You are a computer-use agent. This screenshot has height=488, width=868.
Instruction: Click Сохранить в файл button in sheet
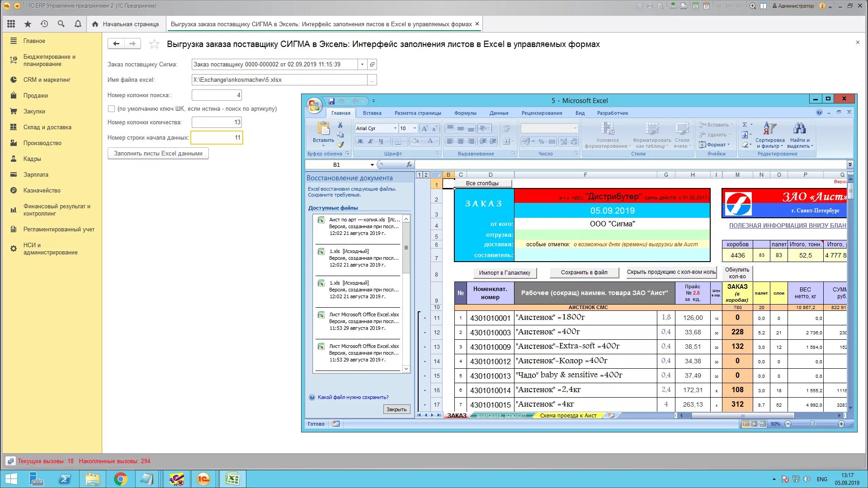pyautogui.click(x=584, y=272)
